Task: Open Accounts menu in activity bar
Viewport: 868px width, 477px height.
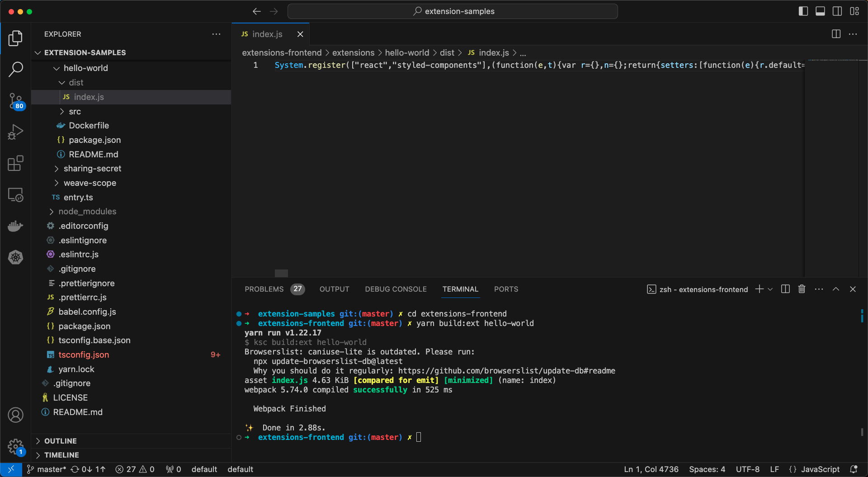Action: (15, 415)
